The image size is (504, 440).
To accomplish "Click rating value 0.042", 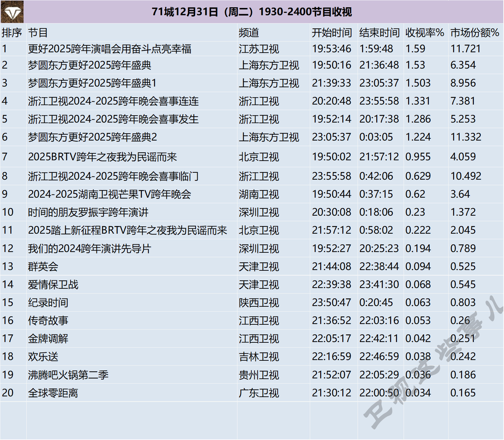I will (x=418, y=339).
